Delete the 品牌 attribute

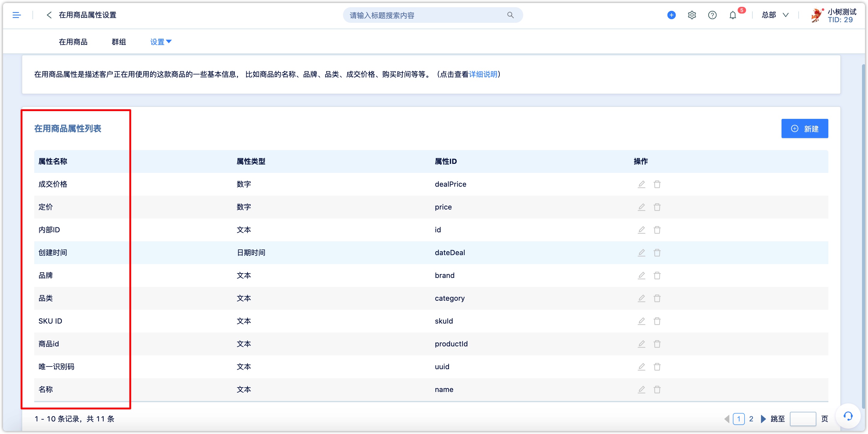coord(657,276)
